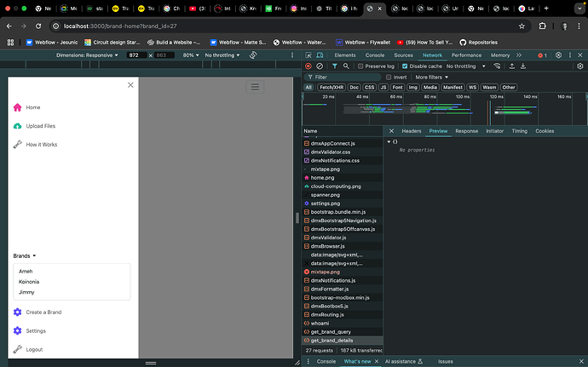Click the Settings gear icon in sidebar
This screenshot has height=367, width=588.
pos(17,330)
